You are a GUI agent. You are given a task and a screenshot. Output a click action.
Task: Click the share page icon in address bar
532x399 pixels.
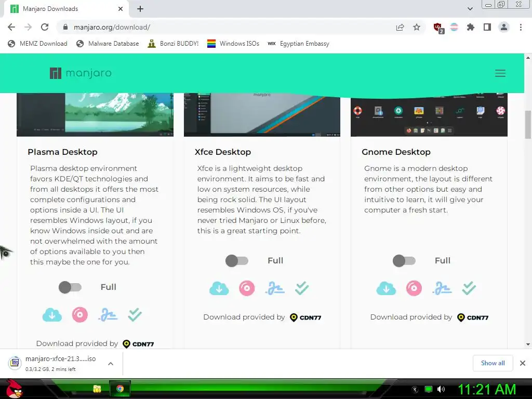pyautogui.click(x=400, y=27)
